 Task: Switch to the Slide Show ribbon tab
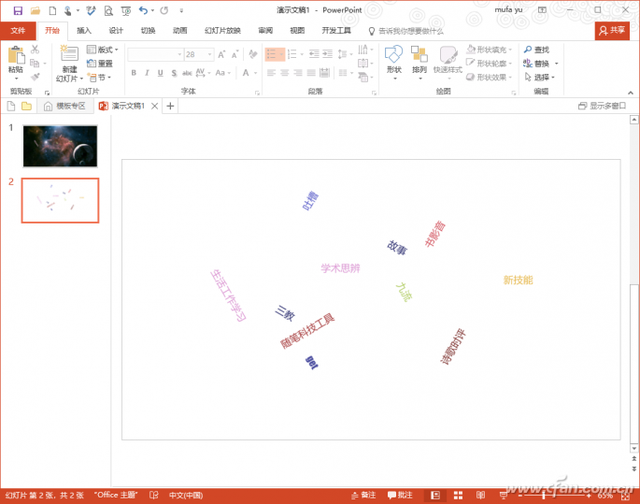click(222, 31)
